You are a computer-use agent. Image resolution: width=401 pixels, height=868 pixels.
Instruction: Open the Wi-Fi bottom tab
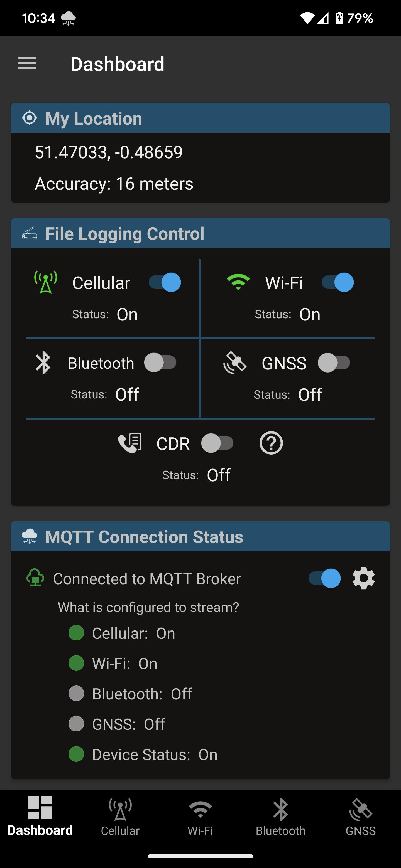pyautogui.click(x=200, y=817)
